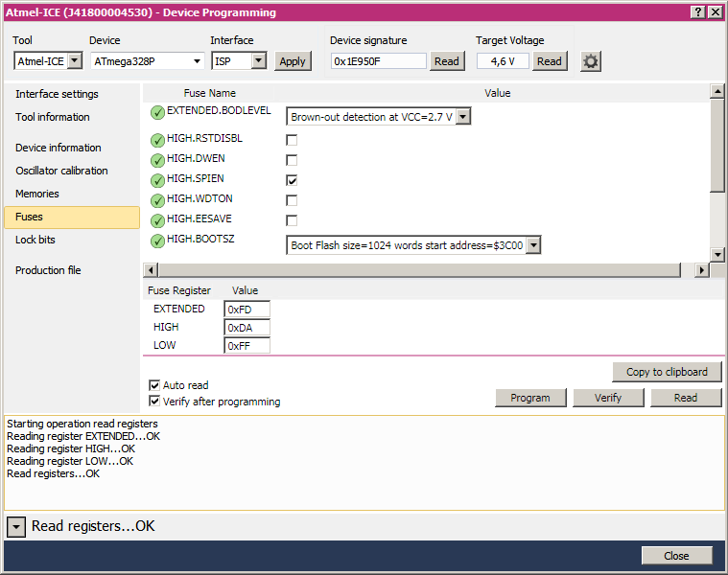This screenshot has width=728, height=575.
Task: Click the HIGH.RSTDISBL green status check icon
Action: (x=157, y=140)
